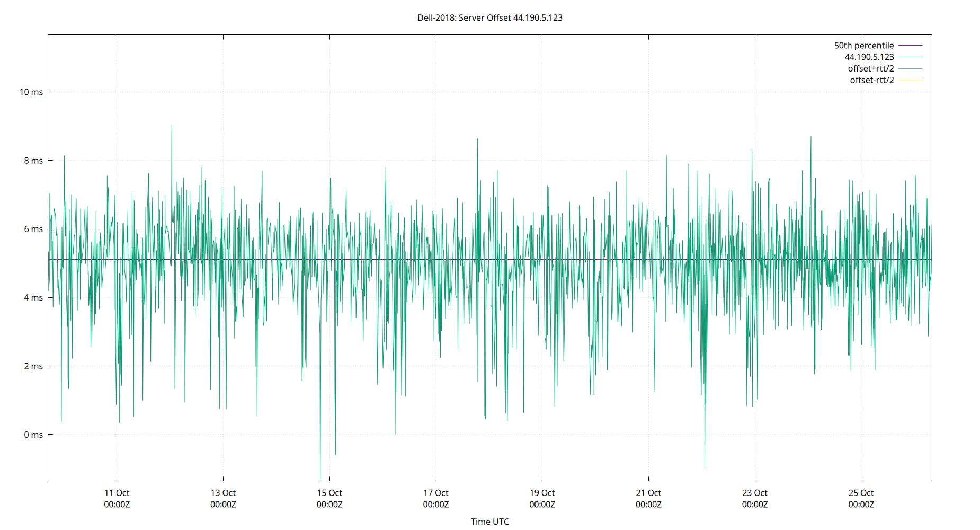The image size is (980, 530).
Task: Open the 11 Oct 00:00Z axis label
Action: click(x=117, y=498)
